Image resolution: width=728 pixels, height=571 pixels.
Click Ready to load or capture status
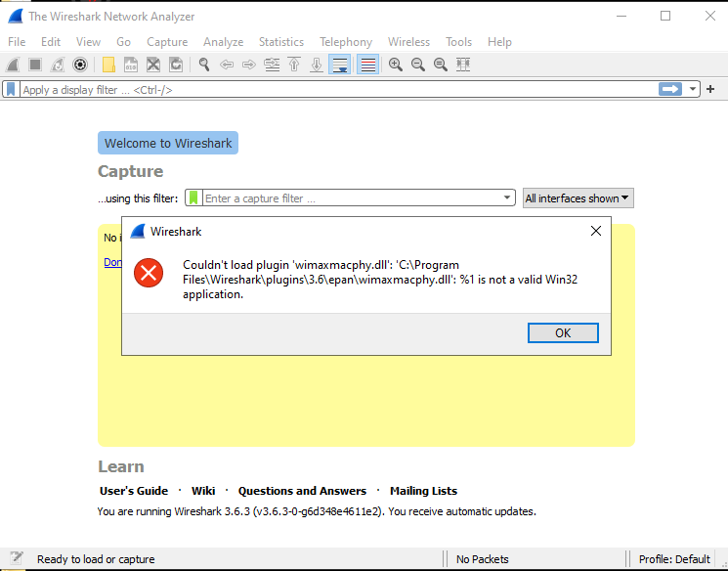[96, 559]
